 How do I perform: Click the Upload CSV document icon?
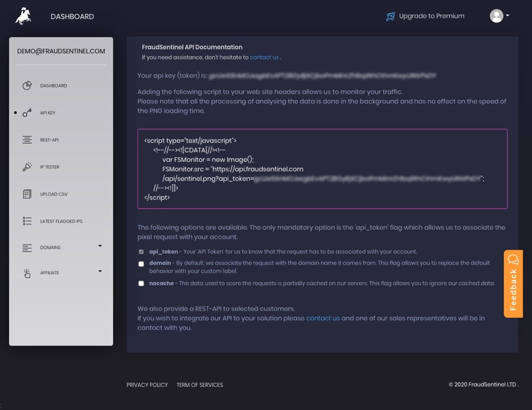click(27, 194)
